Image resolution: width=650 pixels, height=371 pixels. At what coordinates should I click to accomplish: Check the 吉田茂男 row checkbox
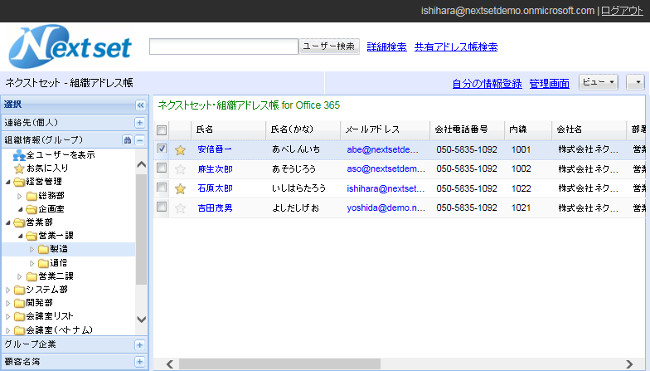pyautogui.click(x=162, y=206)
